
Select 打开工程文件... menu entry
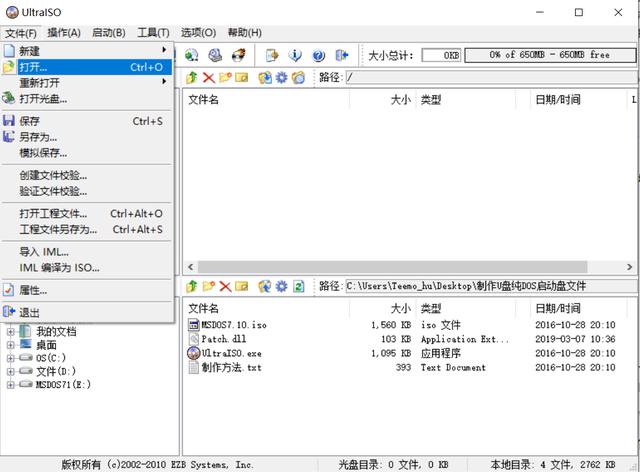[87, 214]
